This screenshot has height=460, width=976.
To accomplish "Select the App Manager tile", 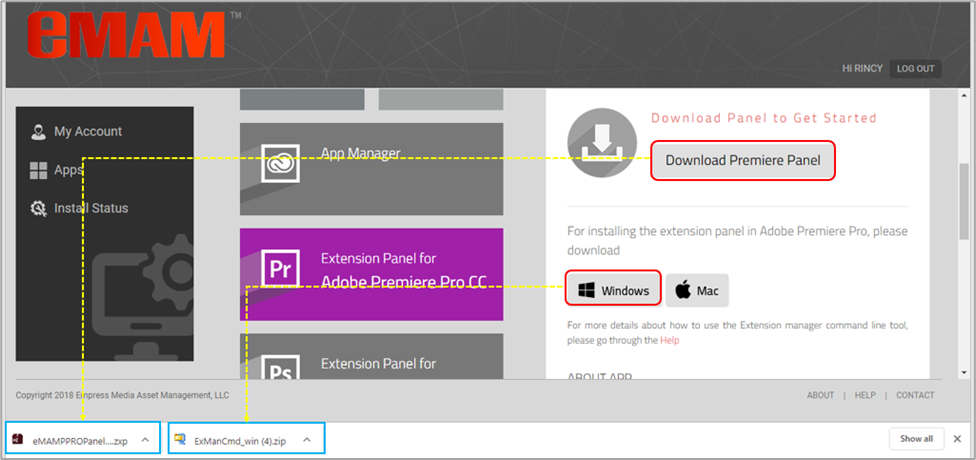I will click(372, 169).
